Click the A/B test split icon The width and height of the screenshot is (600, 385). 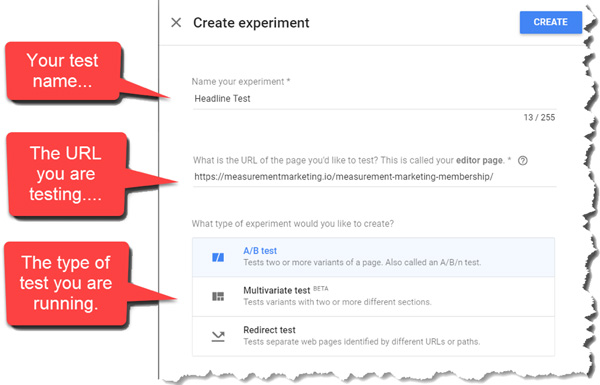pos(218,257)
